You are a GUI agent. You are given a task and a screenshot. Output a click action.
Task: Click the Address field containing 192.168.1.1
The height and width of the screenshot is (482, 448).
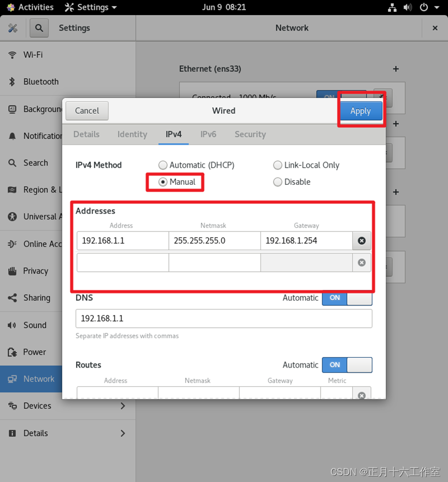(x=123, y=241)
